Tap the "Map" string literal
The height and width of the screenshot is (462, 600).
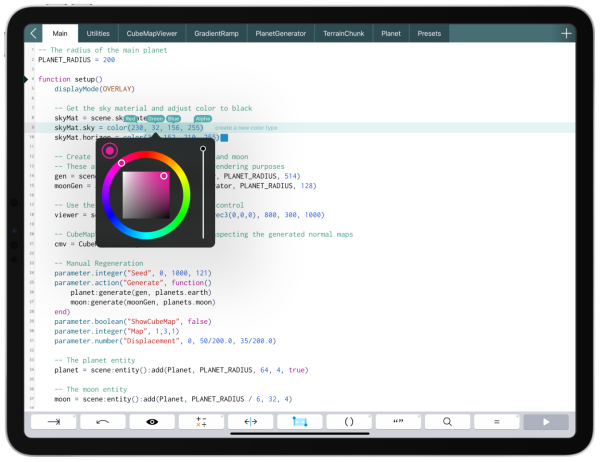pyautogui.click(x=137, y=331)
